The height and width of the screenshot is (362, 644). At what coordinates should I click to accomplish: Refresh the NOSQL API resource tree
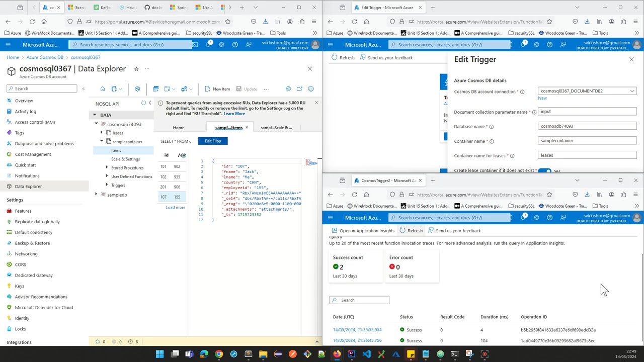[143, 103]
